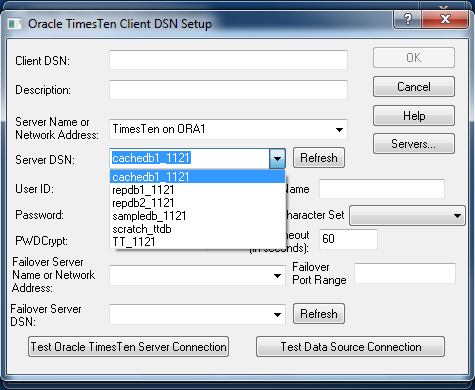Screen dimensions: 475x390
Task: Click the question mark help icon
Action: pos(408,19)
